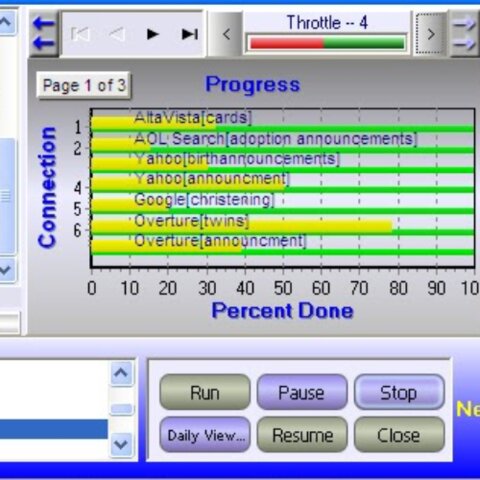This screenshot has height=480, width=480.
Task: Click the Run button
Action: coord(205,392)
